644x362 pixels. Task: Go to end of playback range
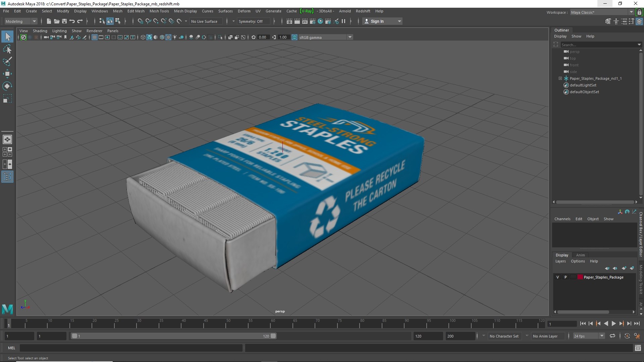pos(637,323)
